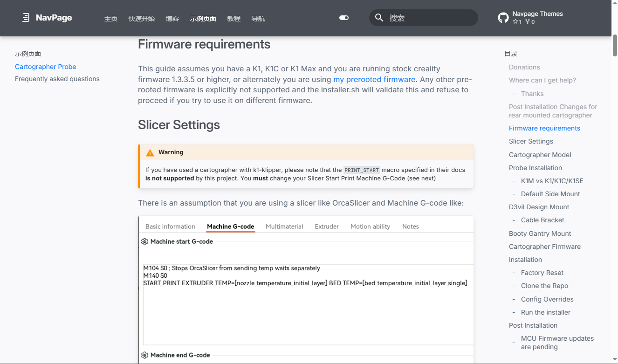Screen dimensions: 618x364
Task: Go to the Factory Reset subsection
Action: pos(542,273)
